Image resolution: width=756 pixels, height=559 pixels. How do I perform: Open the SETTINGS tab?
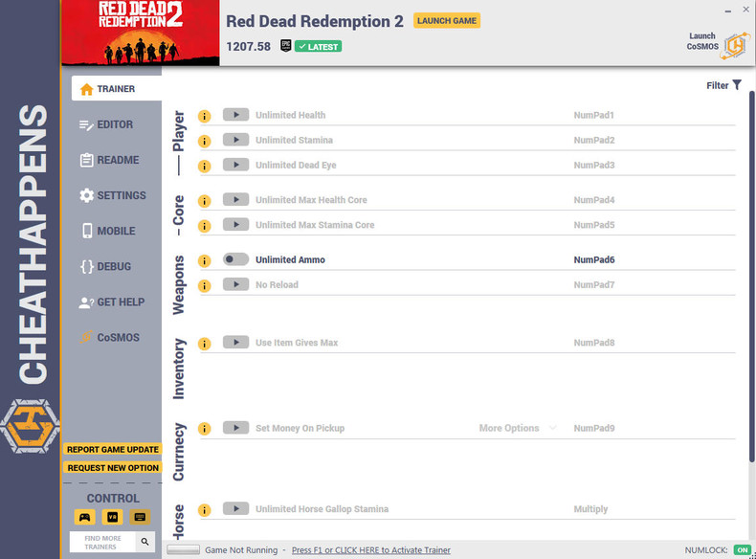pos(112,195)
